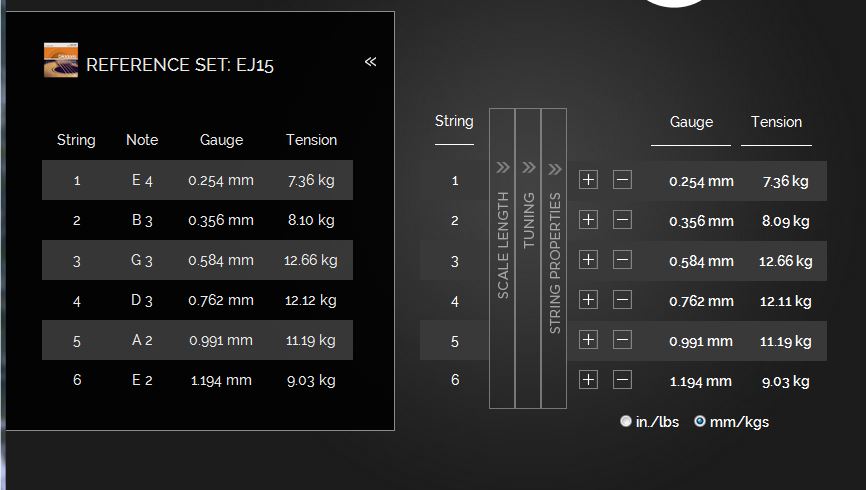Increase gauge of string 6 with plus
866x490 pixels.
[x=588, y=380]
